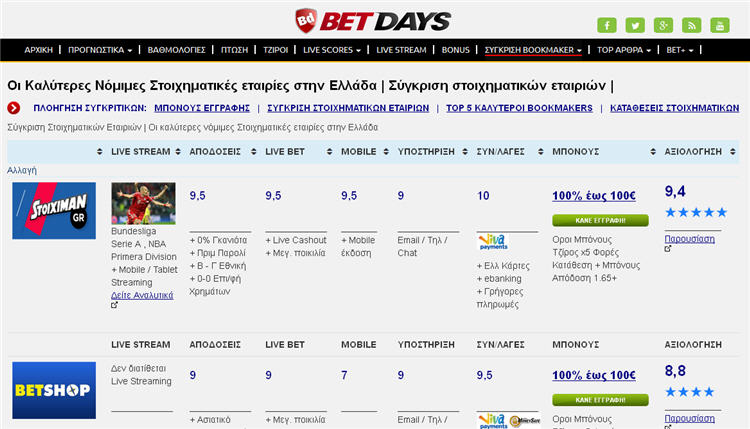Open the RSS feed icon
Screen dimensions: 750x429
pyautogui.click(x=691, y=25)
